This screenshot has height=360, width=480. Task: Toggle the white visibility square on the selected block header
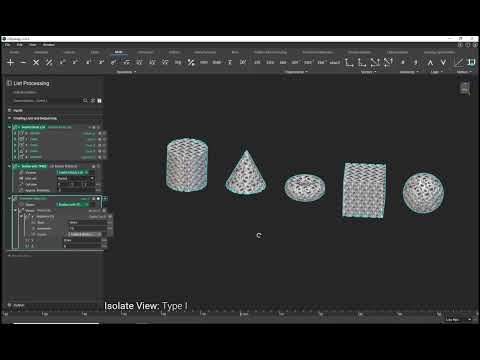pos(98,198)
